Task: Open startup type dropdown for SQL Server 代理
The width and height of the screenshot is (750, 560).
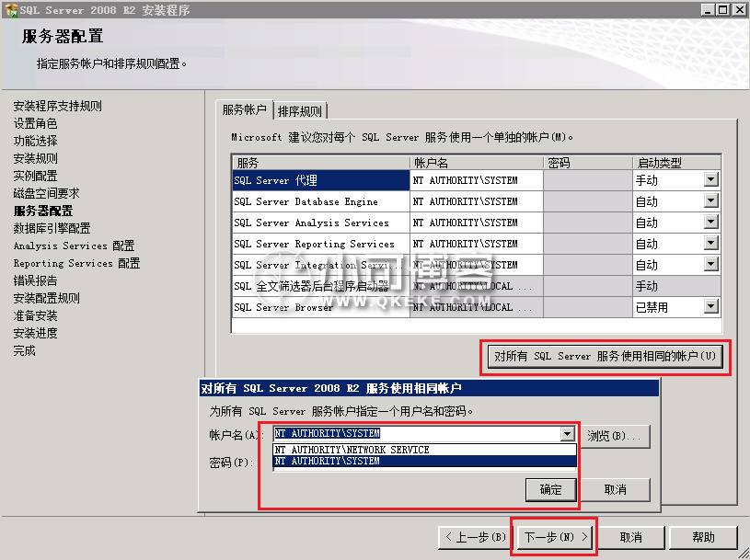Action: pyautogui.click(x=711, y=179)
